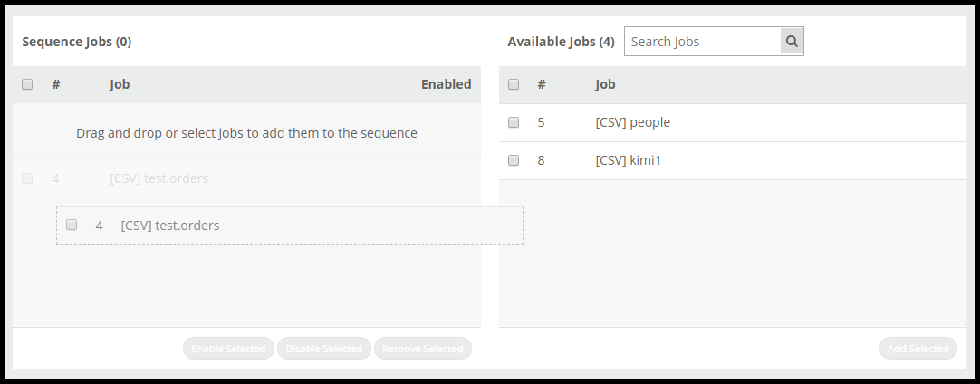Click the faded test.orders placeholder checkbox
Screen dimensions: 980x384
(x=27, y=178)
